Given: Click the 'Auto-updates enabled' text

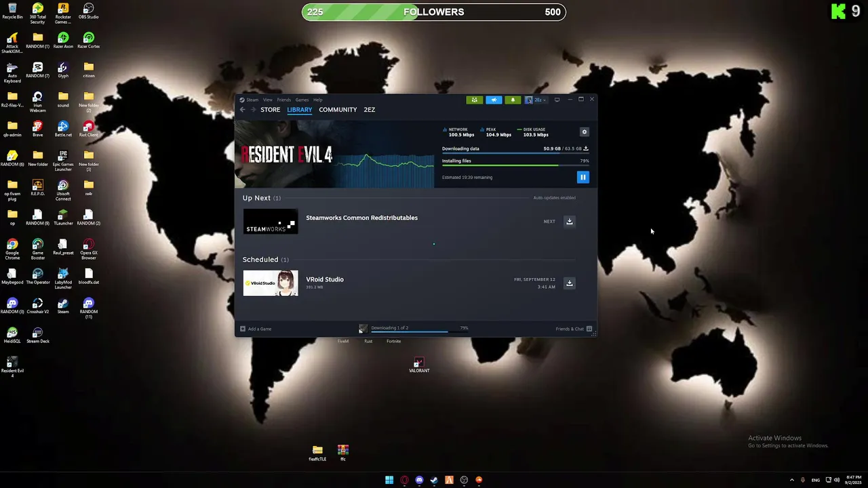Looking at the screenshot, I should click(x=555, y=198).
